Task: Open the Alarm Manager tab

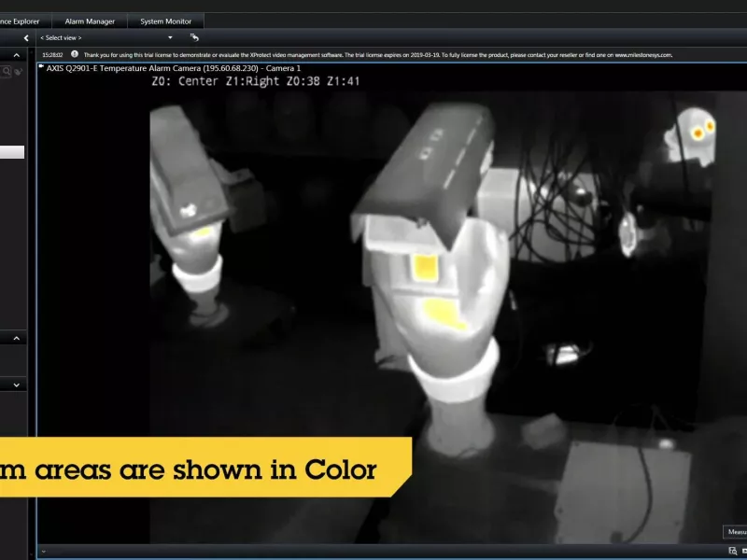Action: [90, 21]
